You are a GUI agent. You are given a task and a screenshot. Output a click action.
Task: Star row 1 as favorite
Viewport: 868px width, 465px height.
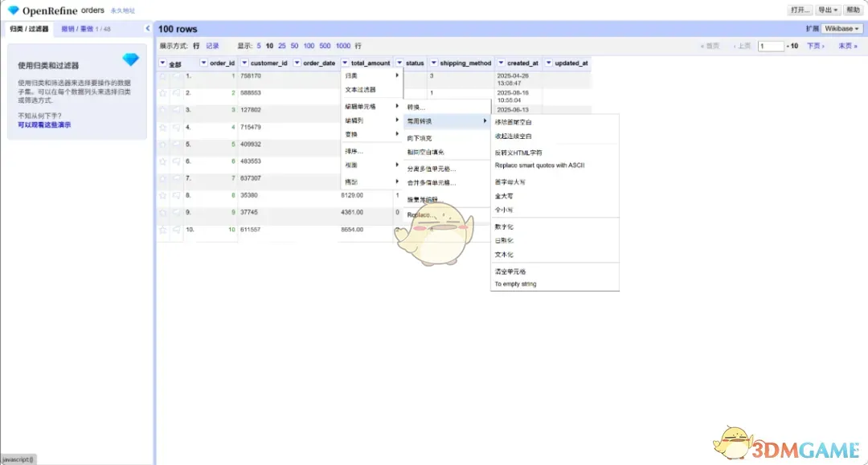(x=162, y=75)
